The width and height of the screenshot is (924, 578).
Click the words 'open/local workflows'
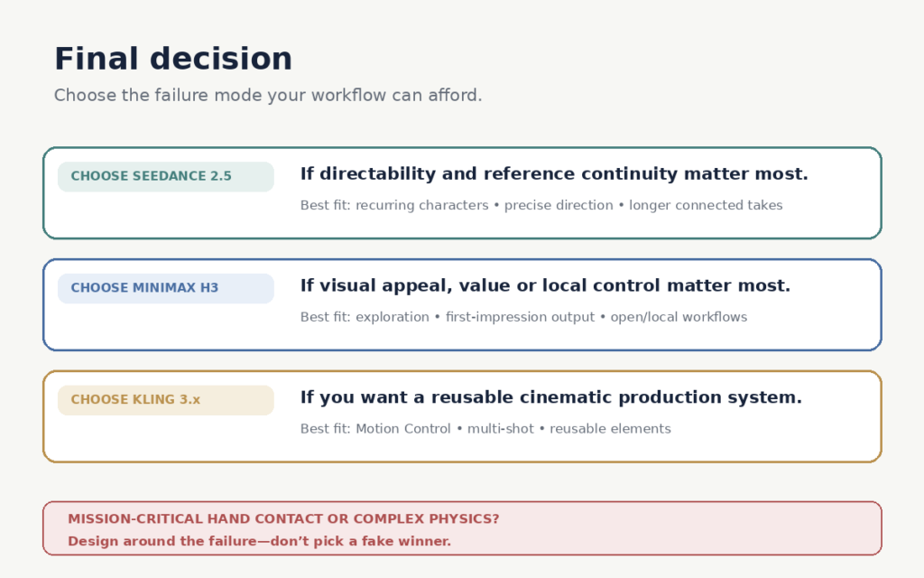[679, 317]
